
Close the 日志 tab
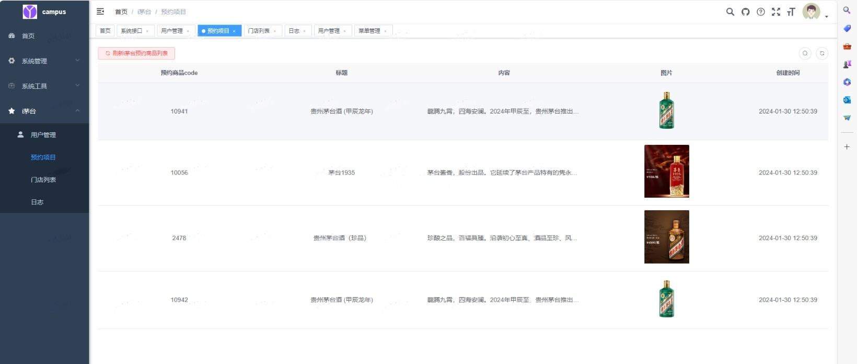305,31
